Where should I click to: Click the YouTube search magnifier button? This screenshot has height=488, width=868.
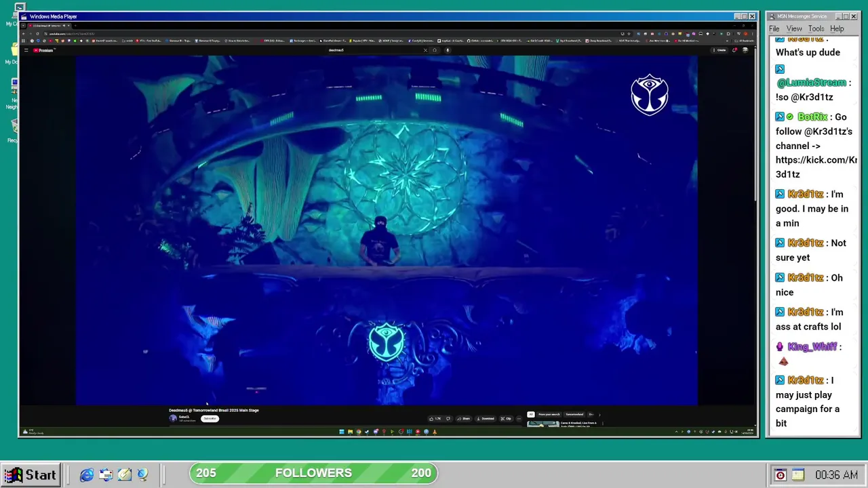435,50
